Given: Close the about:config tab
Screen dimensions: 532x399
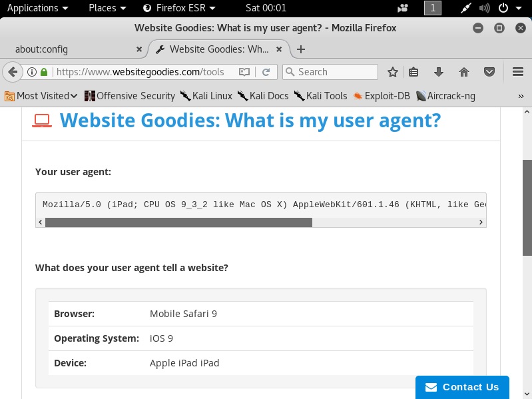Looking at the screenshot, I should pyautogui.click(x=139, y=49).
